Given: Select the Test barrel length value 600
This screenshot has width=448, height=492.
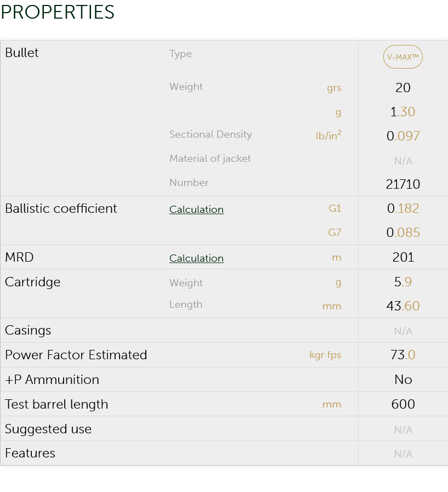Looking at the screenshot, I should click(x=403, y=404).
